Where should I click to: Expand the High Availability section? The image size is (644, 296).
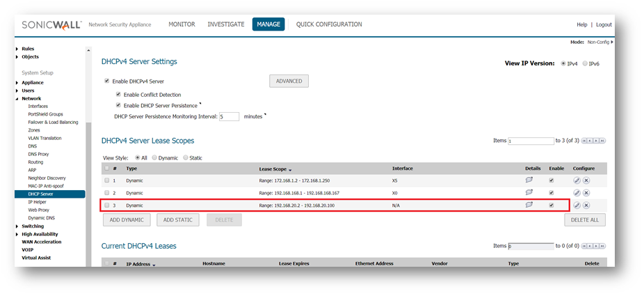[x=17, y=234]
